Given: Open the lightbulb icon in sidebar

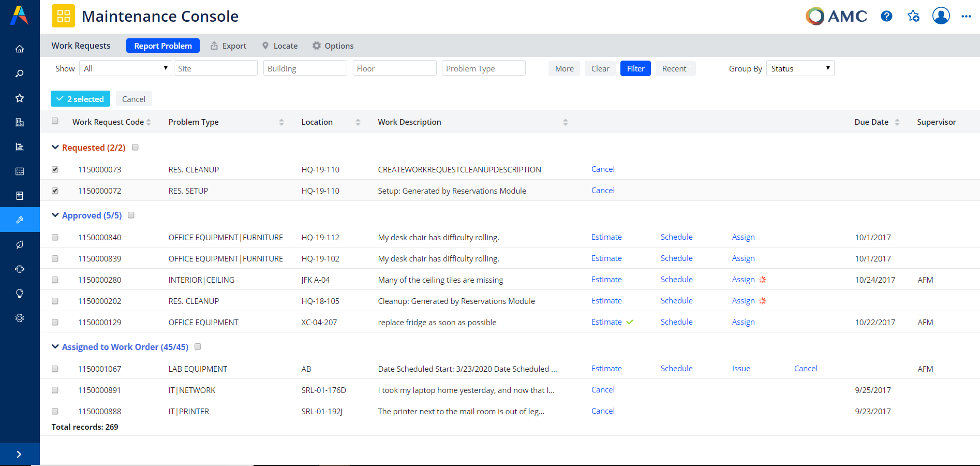Looking at the screenshot, I should click(20, 294).
